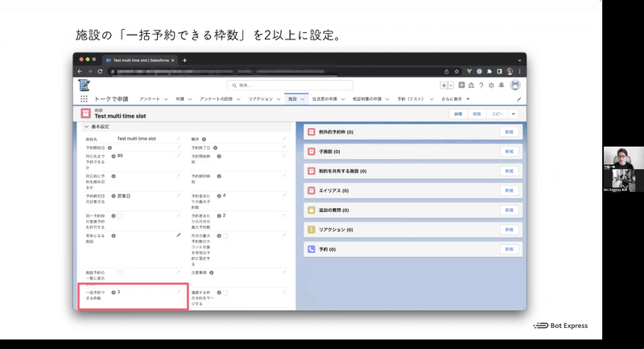The width and height of the screenshot is (644, 349).
Task: Click the 予約 related list phone icon
Action: coord(312,249)
